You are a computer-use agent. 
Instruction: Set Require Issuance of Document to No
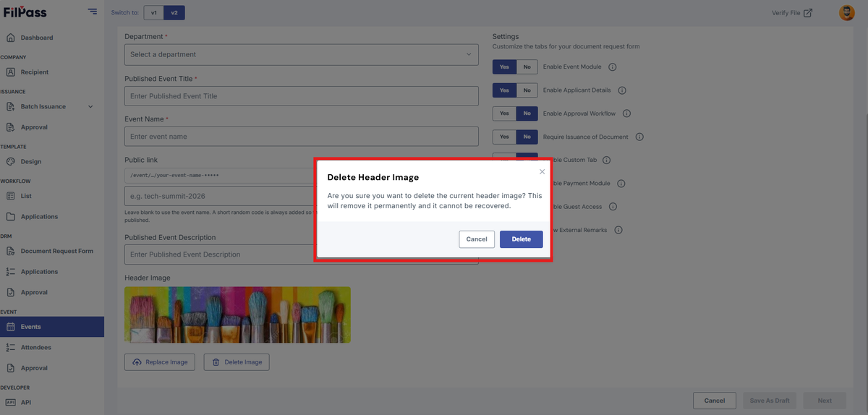click(x=527, y=137)
